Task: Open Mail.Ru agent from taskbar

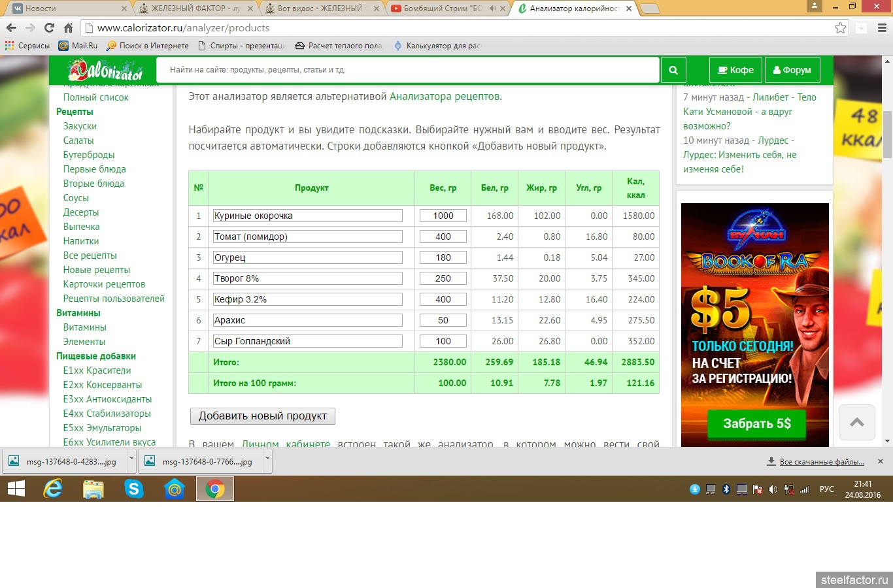Action: [175, 489]
